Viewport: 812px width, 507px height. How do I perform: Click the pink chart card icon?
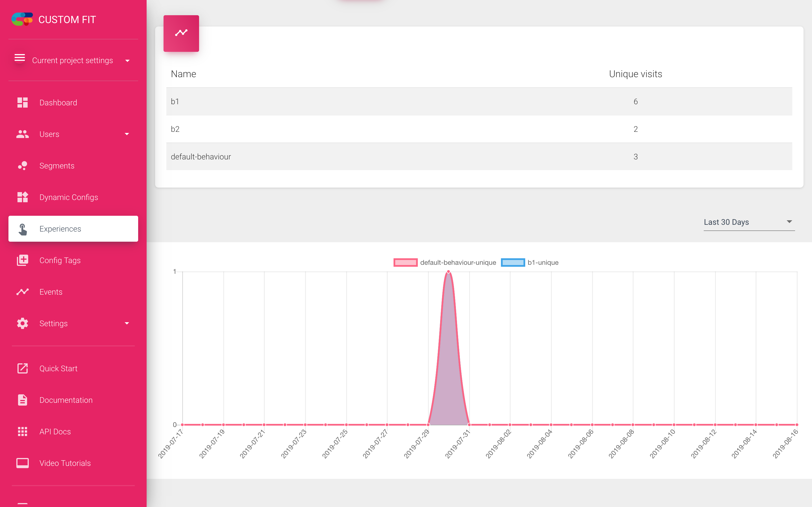(181, 33)
